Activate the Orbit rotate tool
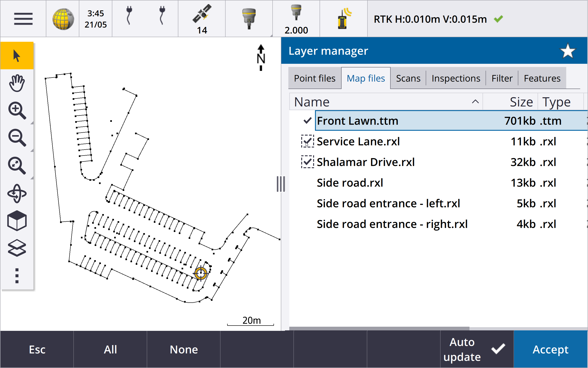Screen dimensions: 588x368 pos(17,194)
